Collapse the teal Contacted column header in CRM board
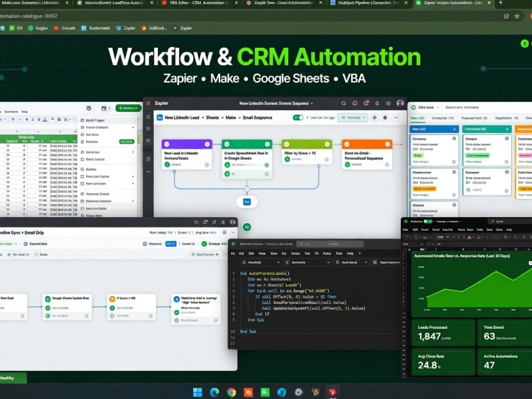The image size is (532, 399). pos(507,129)
